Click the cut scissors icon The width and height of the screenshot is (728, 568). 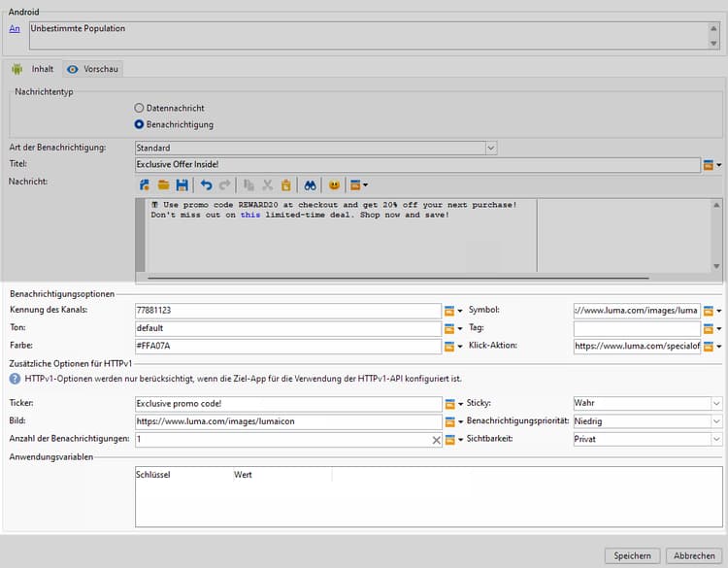pos(268,184)
